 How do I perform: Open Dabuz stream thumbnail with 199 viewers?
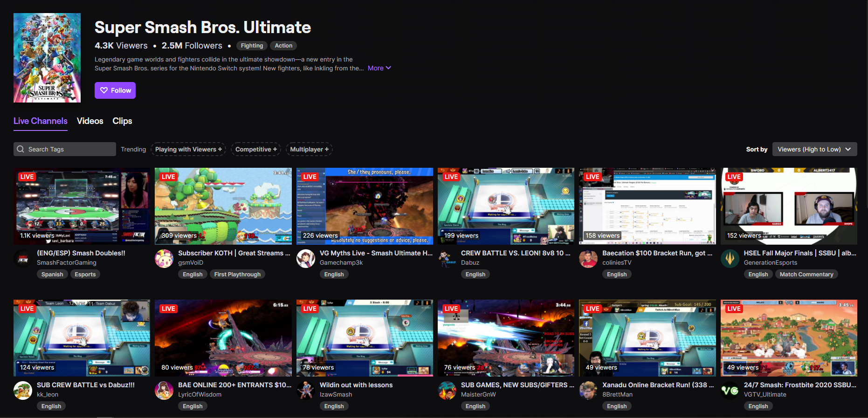point(506,206)
